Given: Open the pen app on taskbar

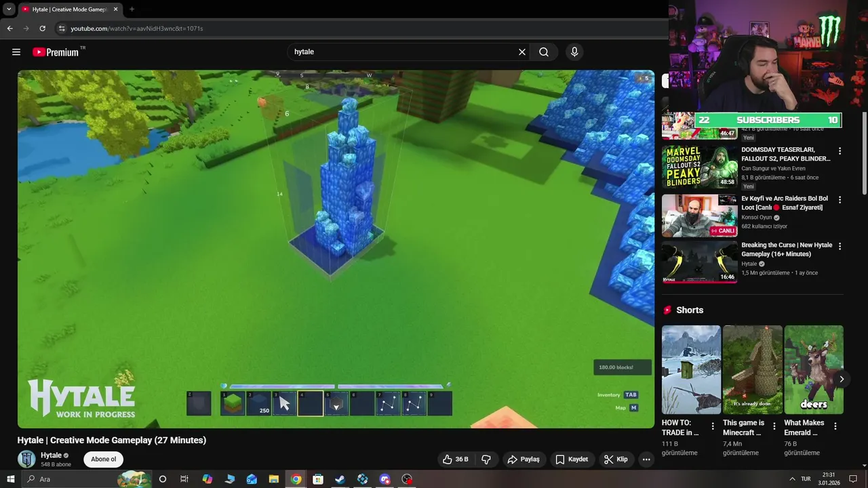Looking at the screenshot, I should point(230,479).
